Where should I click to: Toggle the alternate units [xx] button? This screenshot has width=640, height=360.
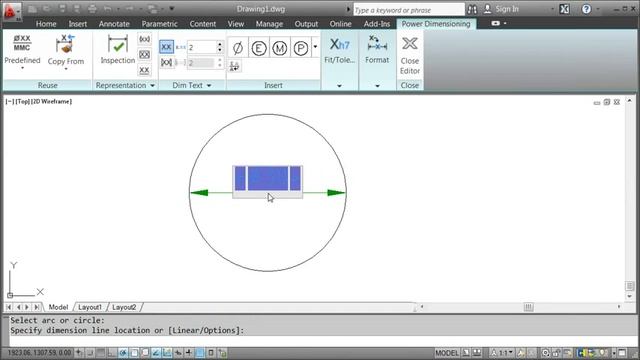coord(166,62)
